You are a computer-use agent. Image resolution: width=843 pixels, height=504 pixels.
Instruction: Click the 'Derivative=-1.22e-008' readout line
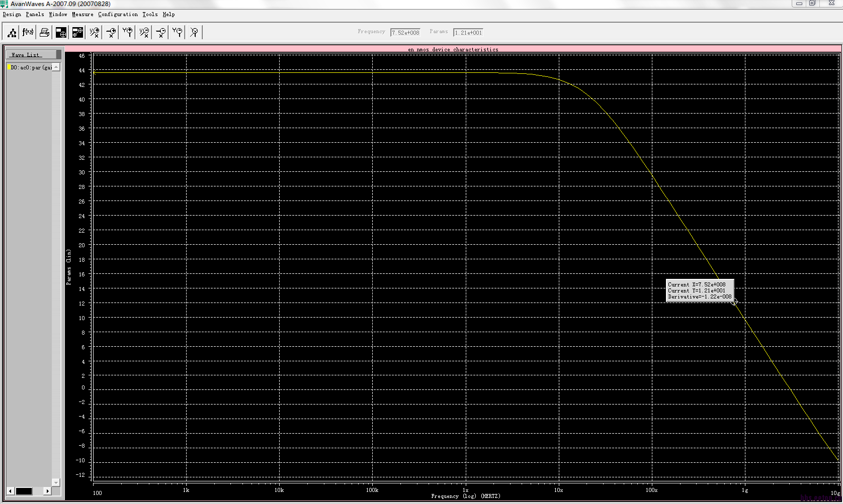click(700, 296)
